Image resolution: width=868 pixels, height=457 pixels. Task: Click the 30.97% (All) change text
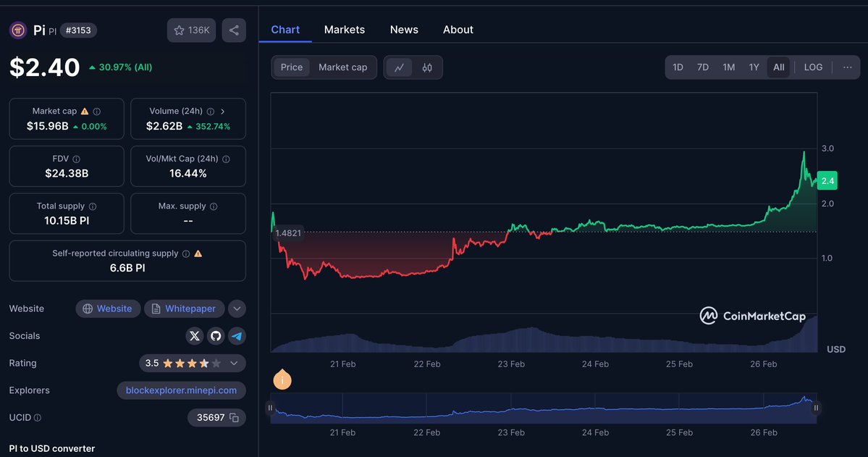[125, 67]
